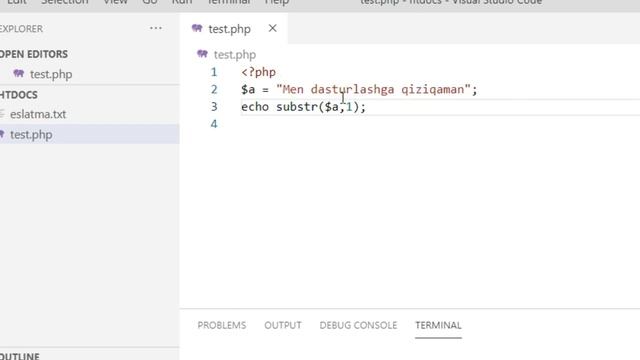Click the PHP icon beside Open Editors test.php

[x=18, y=74]
